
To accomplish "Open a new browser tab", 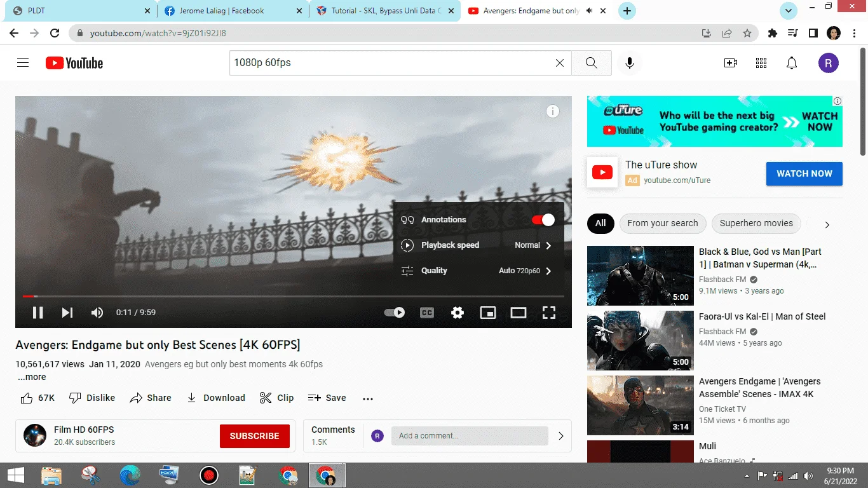I will [627, 11].
